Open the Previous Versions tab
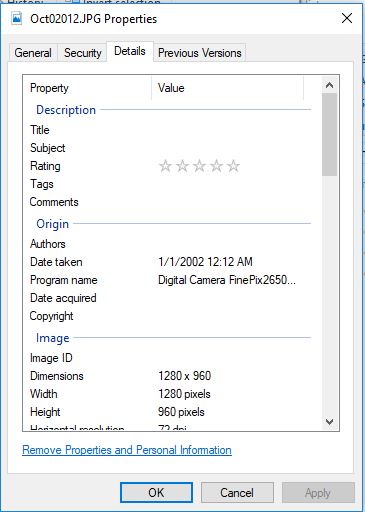Screen dimensions: 365x512 tap(199, 53)
